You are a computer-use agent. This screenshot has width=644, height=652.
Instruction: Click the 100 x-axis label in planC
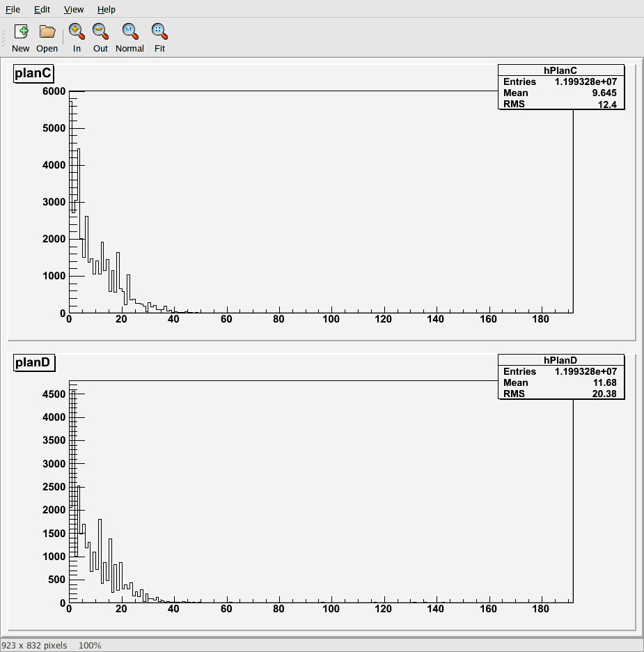tap(331, 319)
